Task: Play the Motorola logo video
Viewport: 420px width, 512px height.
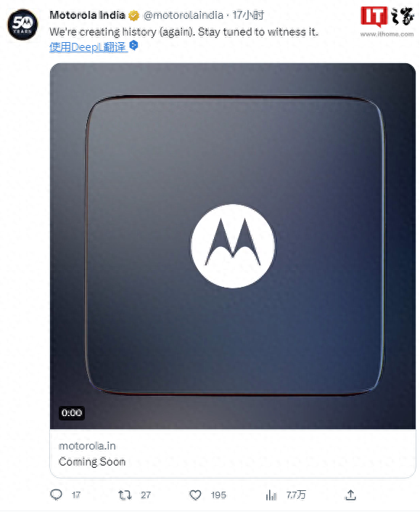Action: click(x=233, y=246)
